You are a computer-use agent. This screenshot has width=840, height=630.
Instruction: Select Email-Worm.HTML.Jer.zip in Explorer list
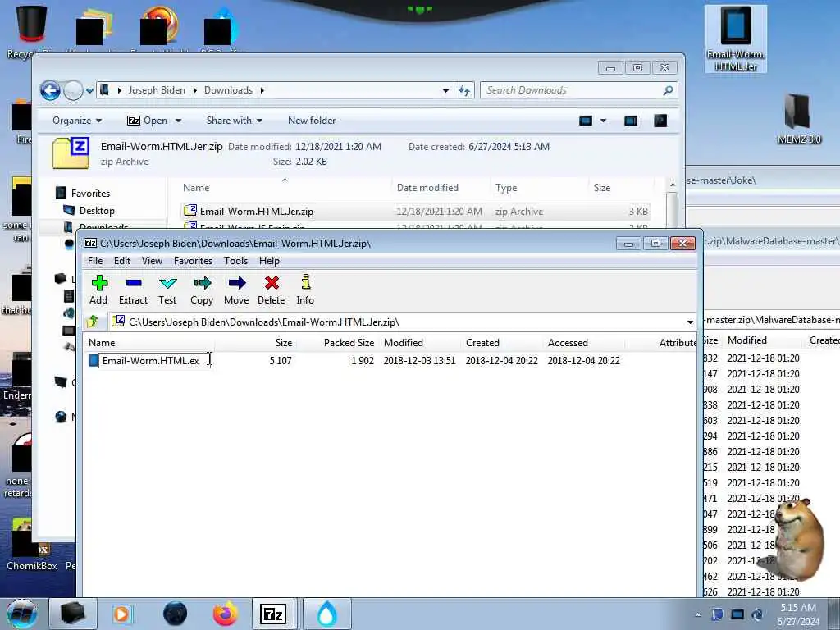(416, 211)
